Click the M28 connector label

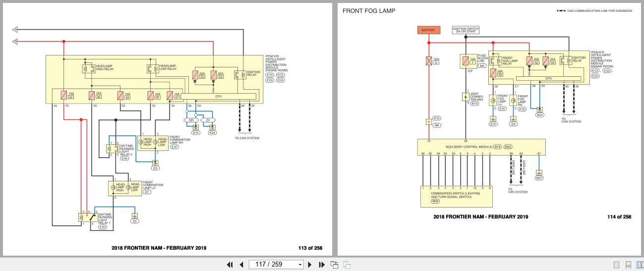coord(435,201)
